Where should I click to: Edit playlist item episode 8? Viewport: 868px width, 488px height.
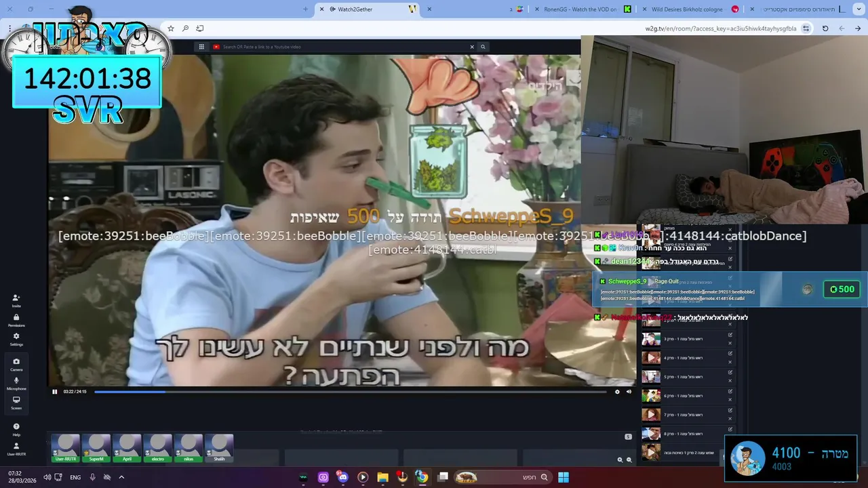pyautogui.click(x=730, y=430)
